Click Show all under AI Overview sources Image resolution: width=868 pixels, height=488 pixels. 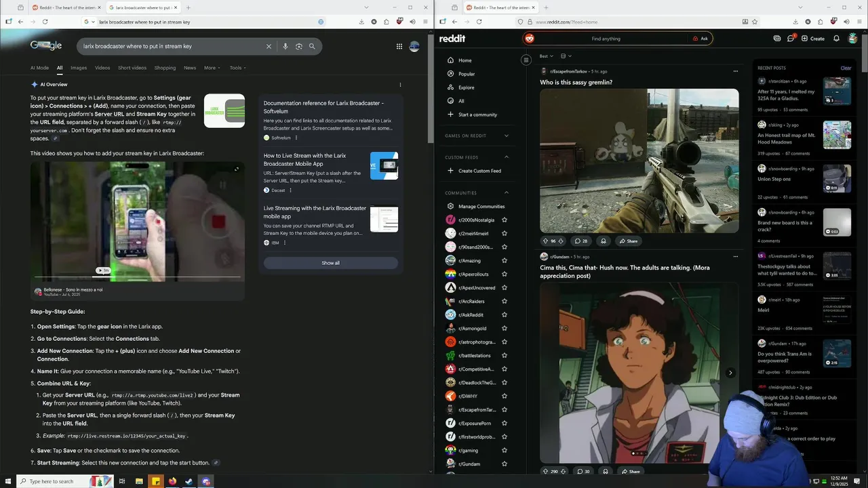coord(331,263)
